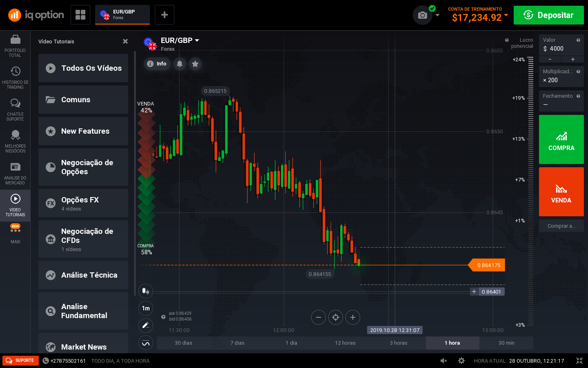Click the Fechamento help icon

coord(578,96)
